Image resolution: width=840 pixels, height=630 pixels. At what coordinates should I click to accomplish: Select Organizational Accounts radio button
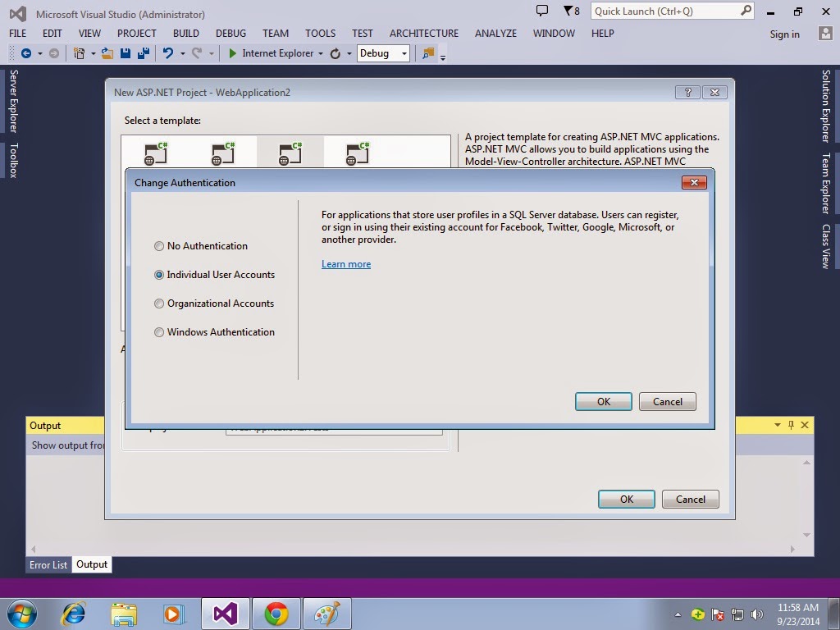coord(159,304)
